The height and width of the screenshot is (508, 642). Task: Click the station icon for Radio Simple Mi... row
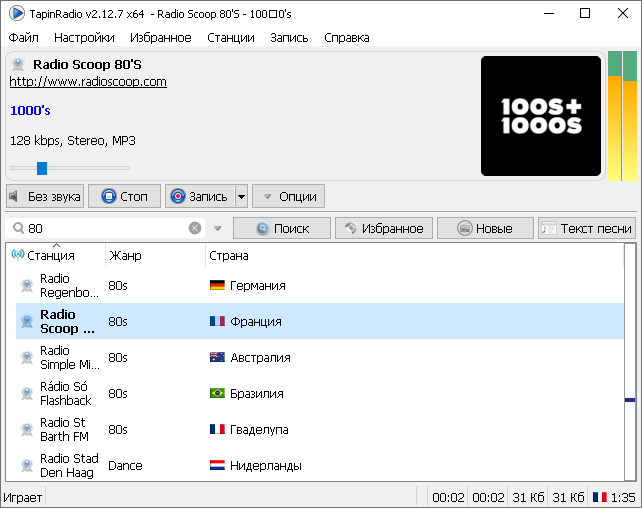click(x=27, y=357)
